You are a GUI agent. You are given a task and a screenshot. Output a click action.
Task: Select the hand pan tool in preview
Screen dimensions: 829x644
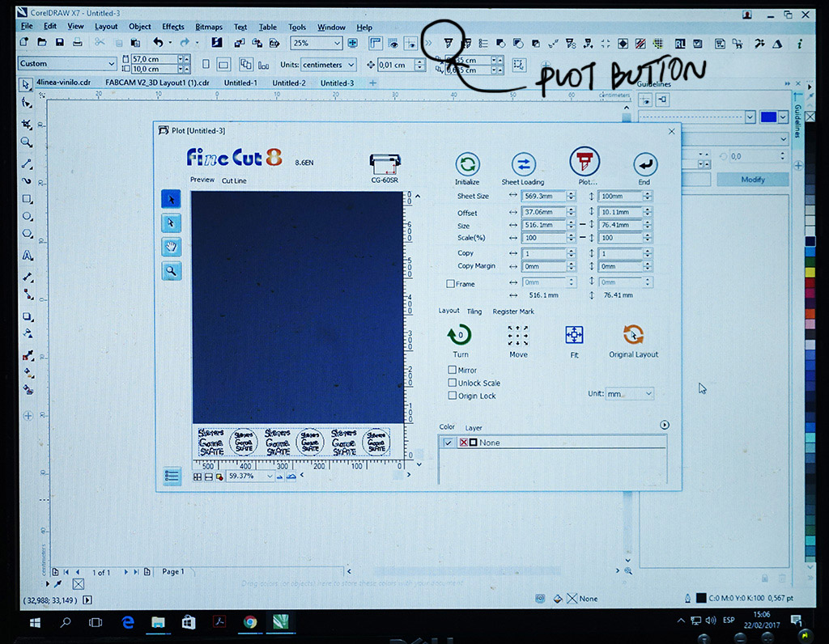tap(172, 248)
